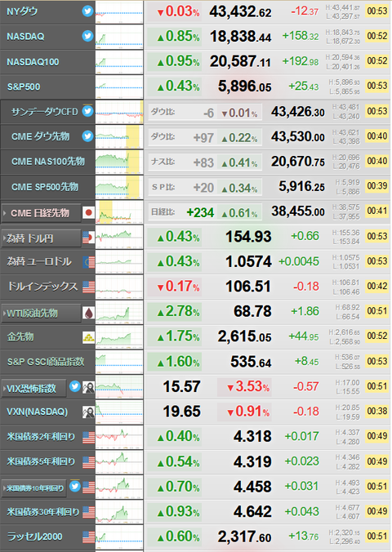The height and width of the screenshot is (552, 392).
Task: Expand the WTI原油先物 button
Action: [x=41, y=313]
